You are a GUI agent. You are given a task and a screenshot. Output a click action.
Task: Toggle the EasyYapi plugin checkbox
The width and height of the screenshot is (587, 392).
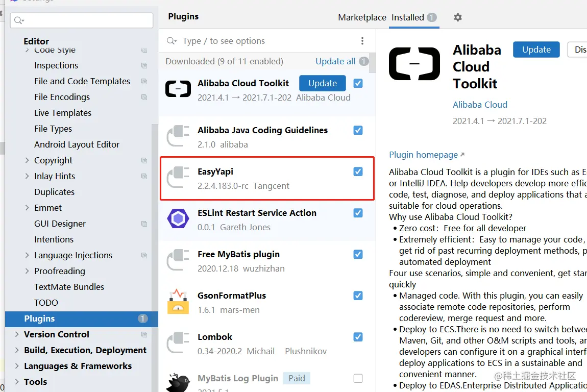[x=358, y=171]
